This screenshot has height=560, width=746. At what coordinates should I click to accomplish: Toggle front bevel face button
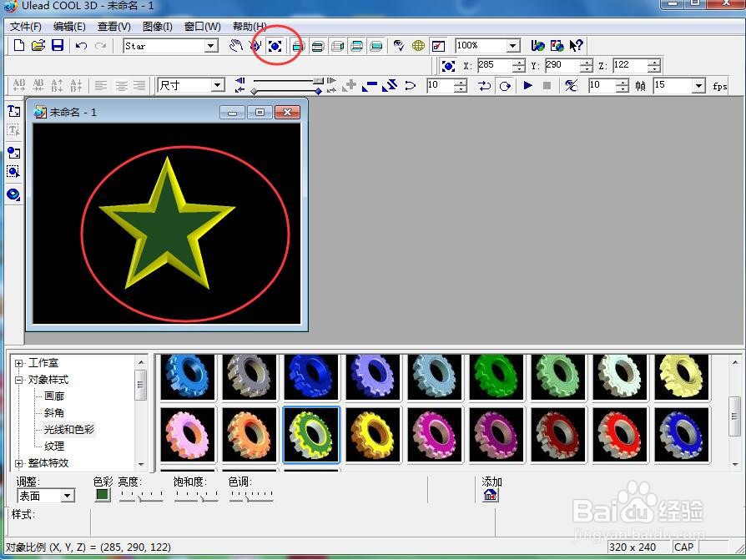pyautogui.click(x=318, y=46)
